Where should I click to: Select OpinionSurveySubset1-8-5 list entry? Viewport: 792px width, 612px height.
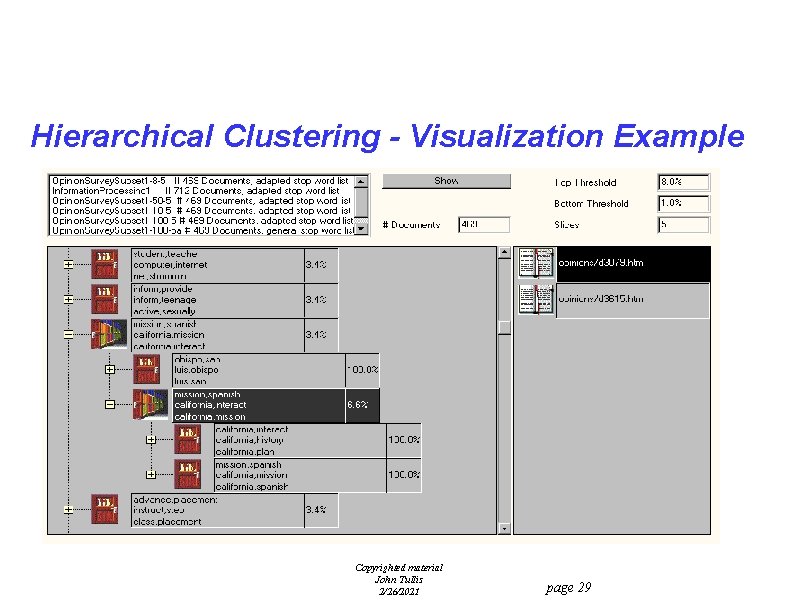click(202, 181)
